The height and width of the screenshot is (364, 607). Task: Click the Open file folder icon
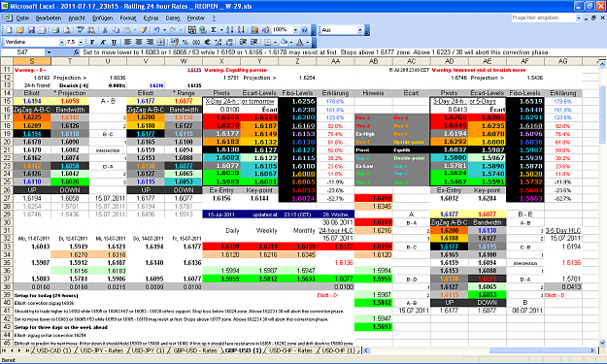coord(20,30)
